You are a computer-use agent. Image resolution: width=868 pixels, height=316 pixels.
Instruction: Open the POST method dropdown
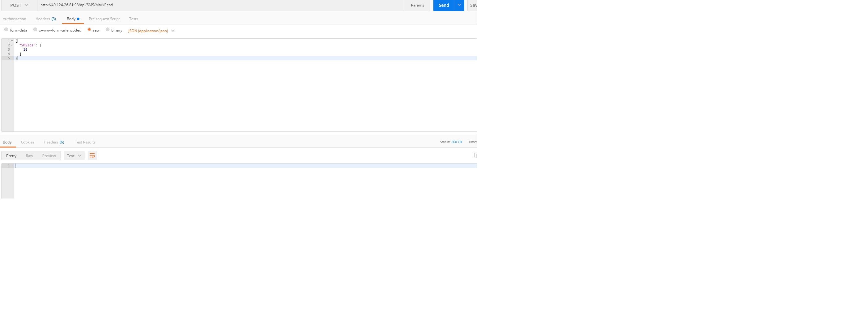(19, 5)
